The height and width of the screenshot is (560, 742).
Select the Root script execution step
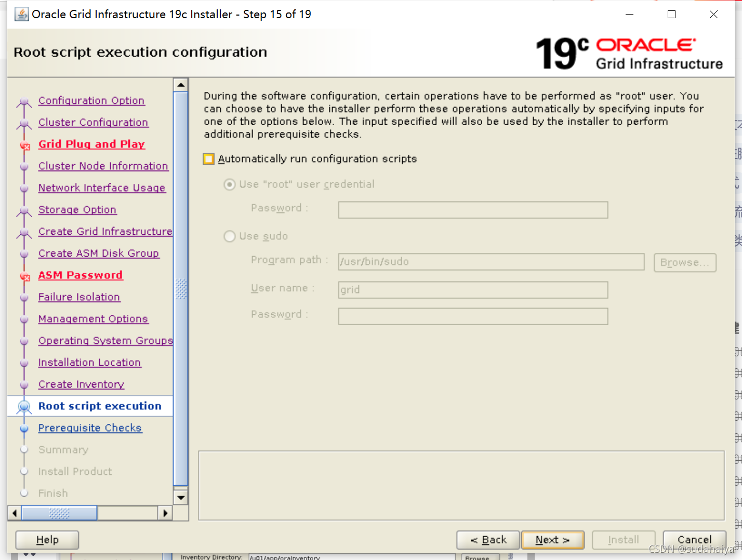(100, 406)
